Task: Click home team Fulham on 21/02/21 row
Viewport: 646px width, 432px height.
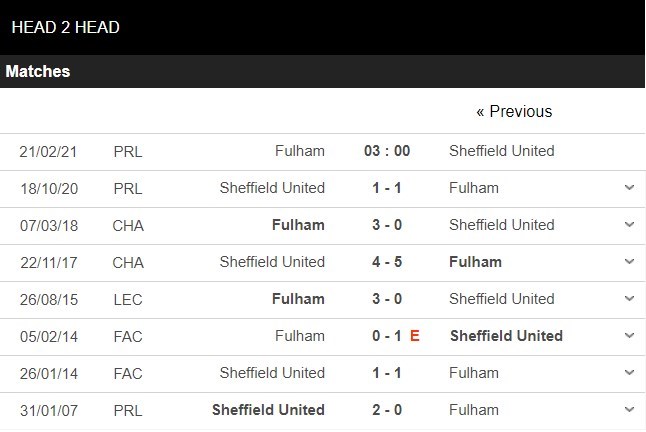Action: coord(300,151)
